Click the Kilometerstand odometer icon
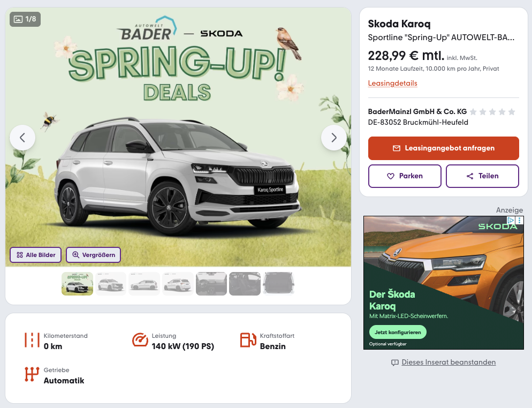This screenshot has height=408, width=532. click(x=32, y=341)
